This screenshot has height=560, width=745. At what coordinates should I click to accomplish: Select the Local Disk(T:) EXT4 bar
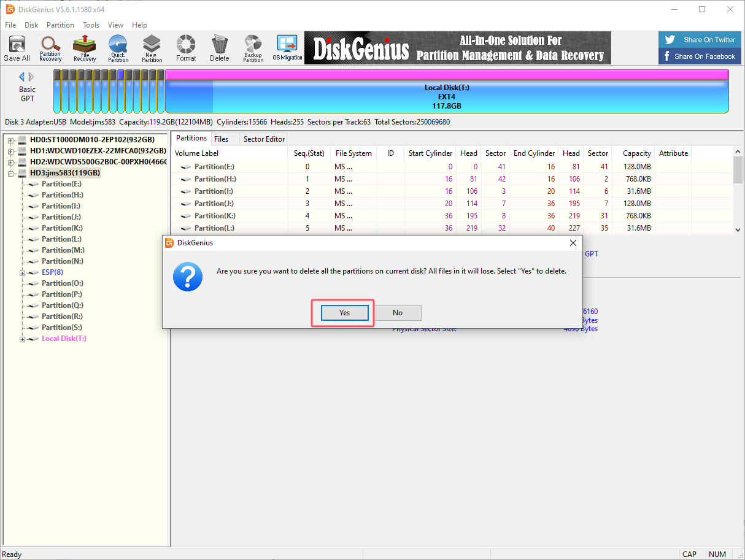pyautogui.click(x=447, y=97)
